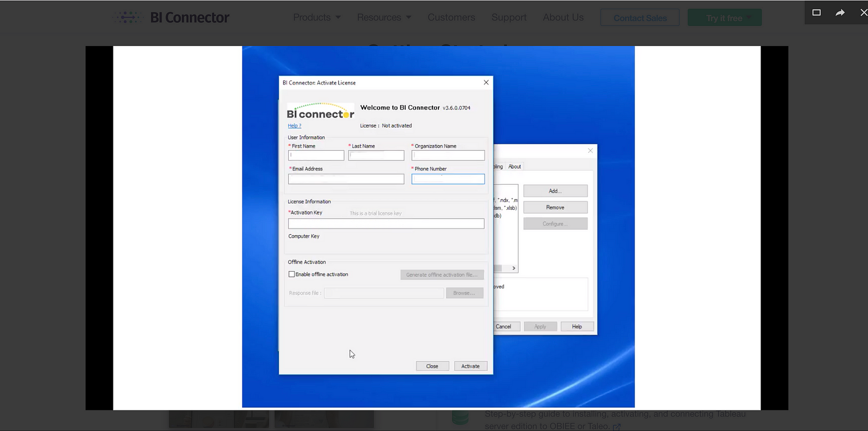Click the Add... button

pyautogui.click(x=555, y=191)
